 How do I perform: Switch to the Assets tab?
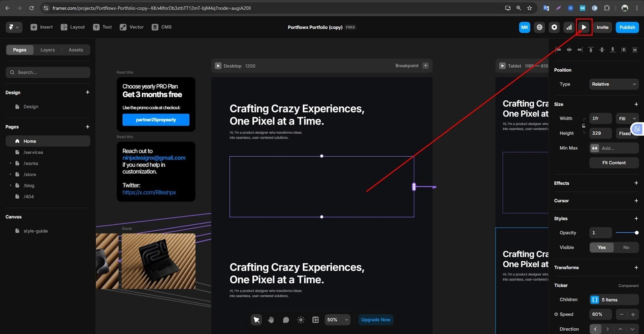point(76,50)
